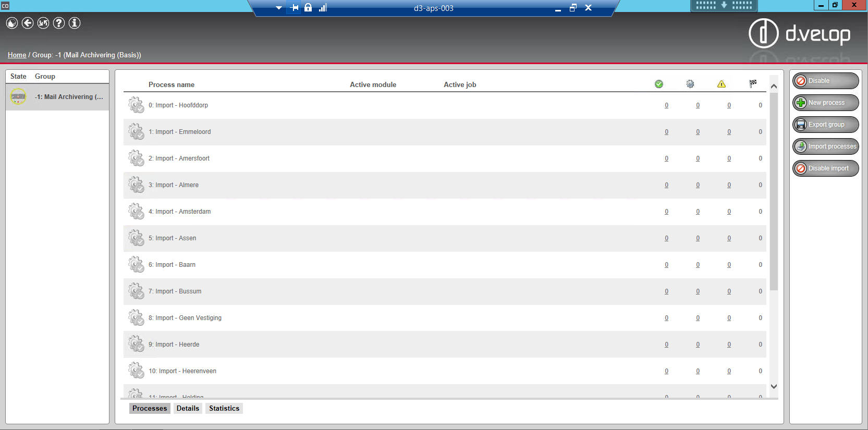This screenshot has width=868, height=430.
Task: Switch to the Statistics tab
Action: (224, 408)
